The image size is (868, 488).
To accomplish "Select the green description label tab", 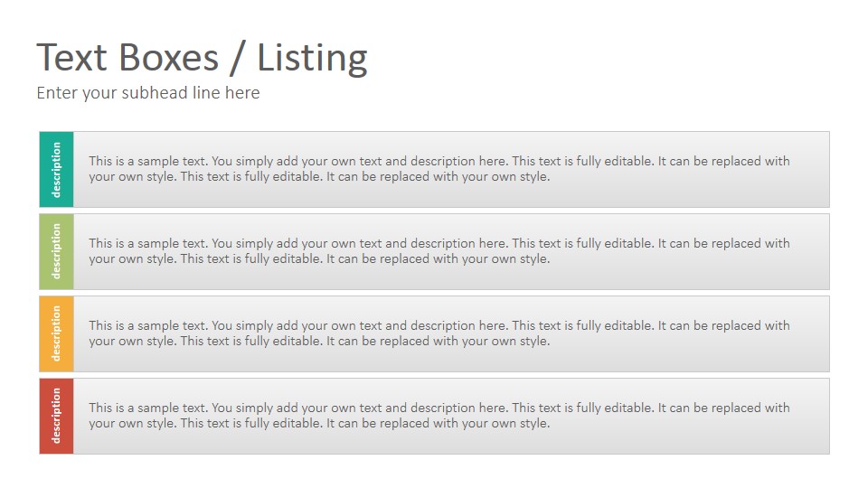I will click(56, 252).
